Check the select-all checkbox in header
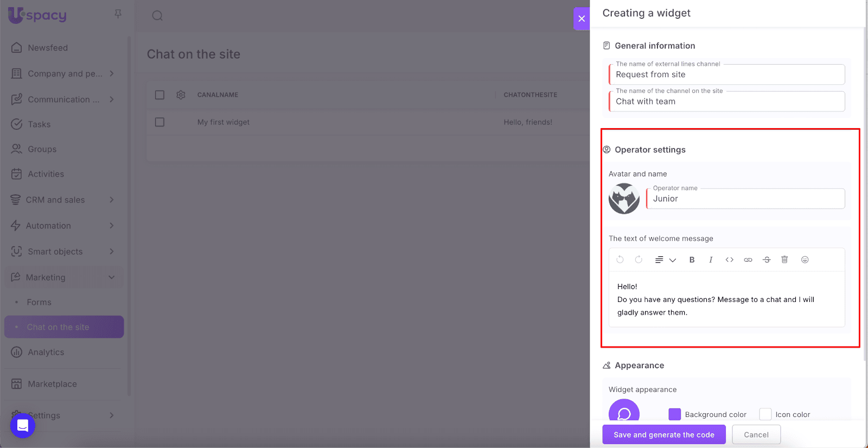Image resolution: width=868 pixels, height=448 pixels. tap(159, 95)
